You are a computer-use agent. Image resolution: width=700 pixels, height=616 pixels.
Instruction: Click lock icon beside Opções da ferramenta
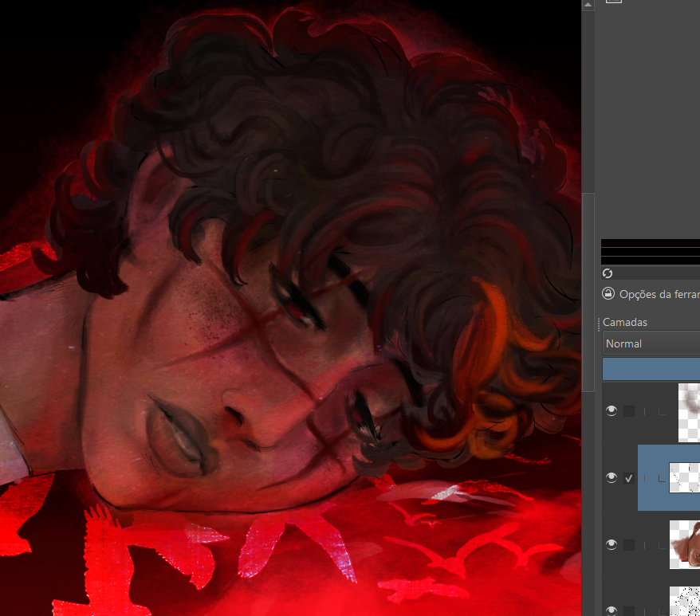point(608,293)
